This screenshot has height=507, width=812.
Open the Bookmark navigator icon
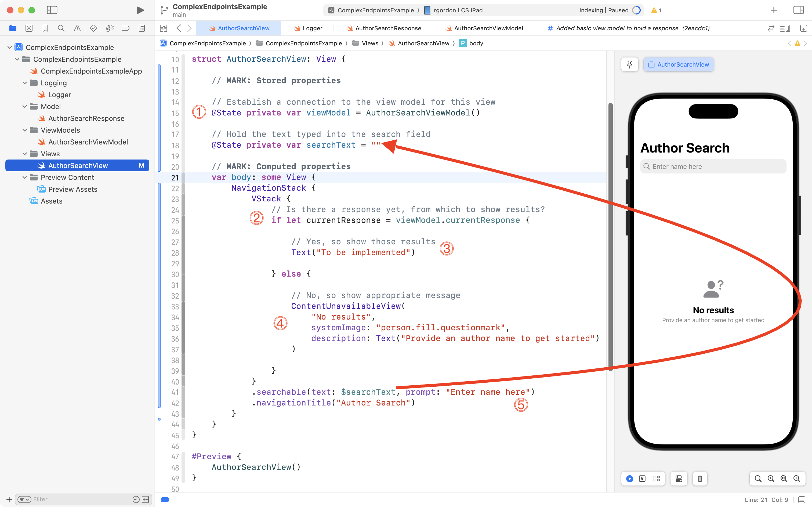point(45,28)
